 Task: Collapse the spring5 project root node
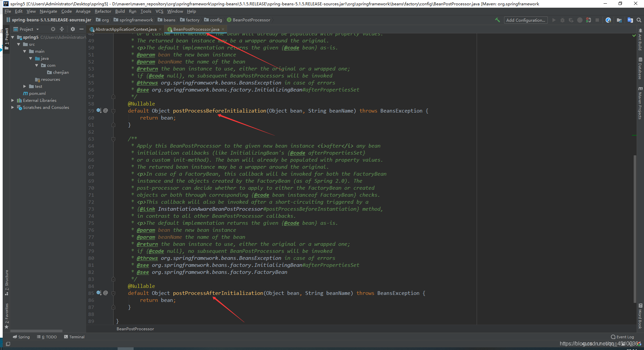tap(13, 37)
